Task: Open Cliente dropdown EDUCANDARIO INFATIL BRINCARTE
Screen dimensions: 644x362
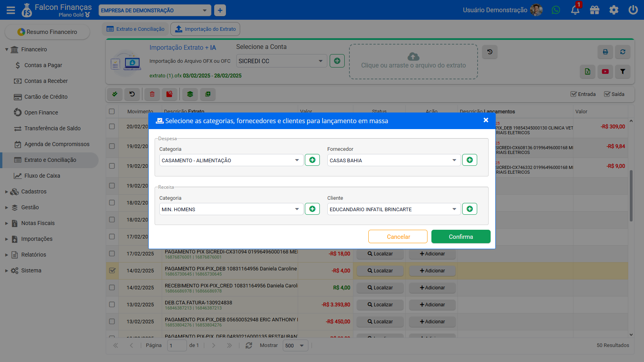Action: click(394, 209)
